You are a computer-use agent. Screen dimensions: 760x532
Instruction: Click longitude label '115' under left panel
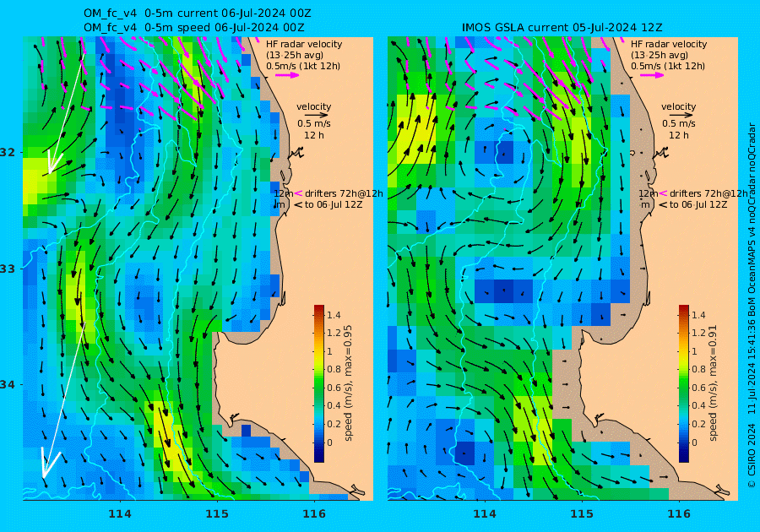(x=217, y=513)
